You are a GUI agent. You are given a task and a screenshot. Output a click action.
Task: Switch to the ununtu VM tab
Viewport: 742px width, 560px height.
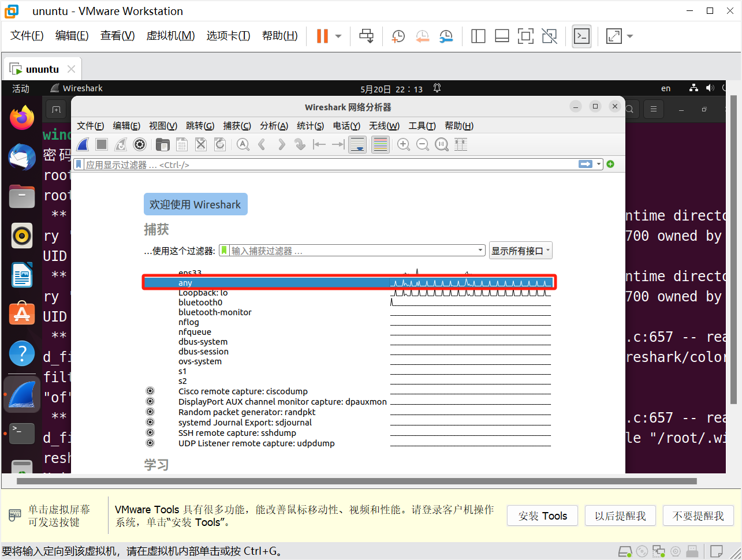tap(42, 69)
